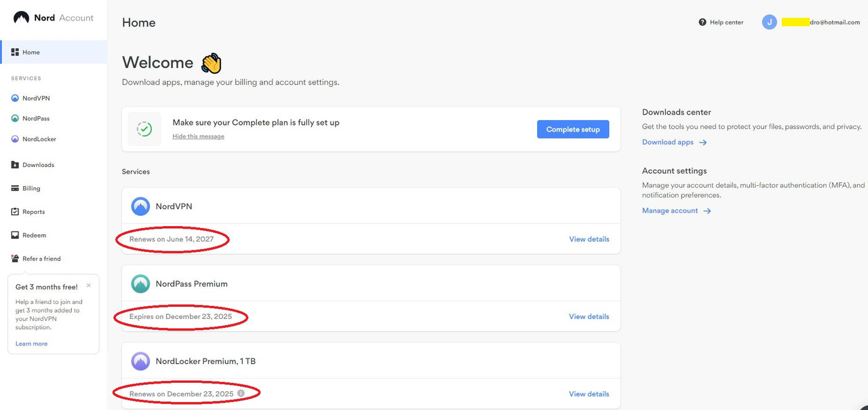This screenshot has height=410, width=868.
Task: Click the Download apps link
Action: pyautogui.click(x=668, y=143)
